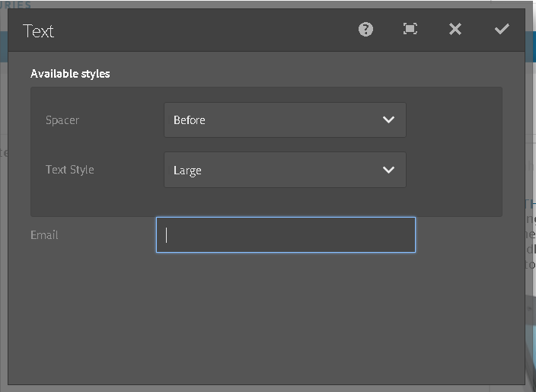Click the Text dialog title
The width and height of the screenshot is (536, 392).
pos(38,31)
